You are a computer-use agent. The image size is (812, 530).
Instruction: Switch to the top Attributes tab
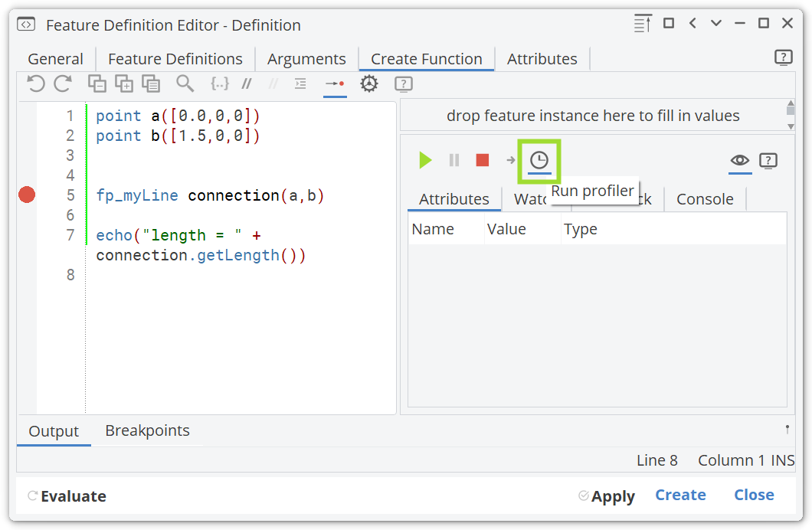click(x=542, y=59)
